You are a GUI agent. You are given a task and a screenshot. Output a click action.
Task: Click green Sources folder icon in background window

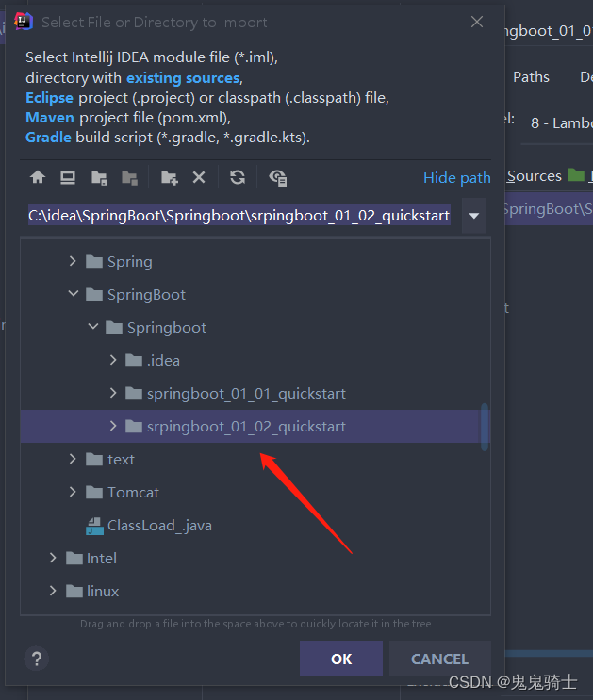[x=576, y=175]
